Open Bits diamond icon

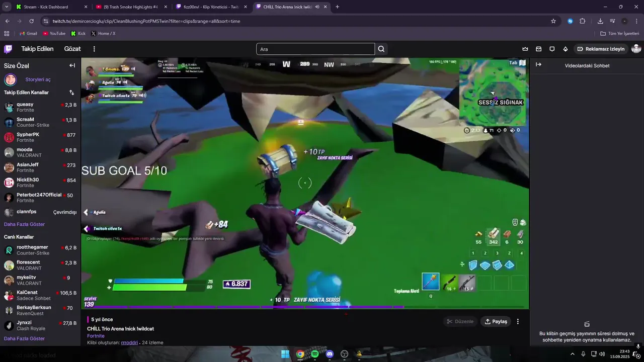tap(566, 49)
